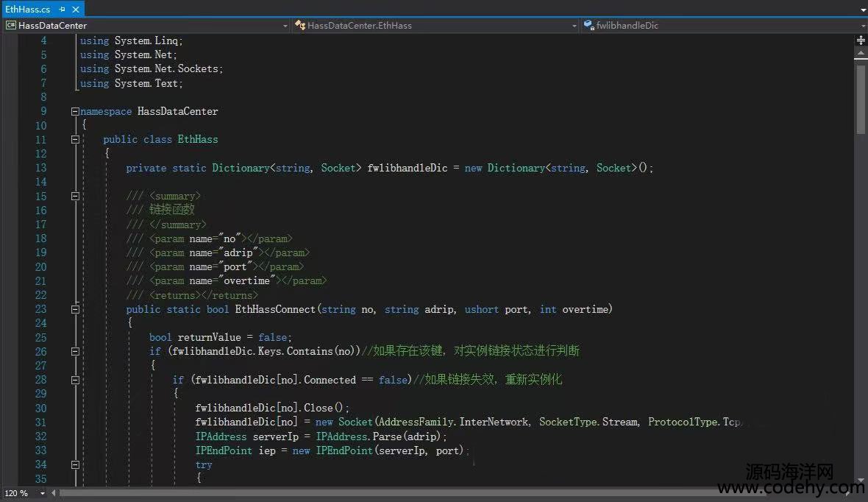Click 'Keys.Contains' on line 26
The height and width of the screenshot is (502, 868).
coord(296,351)
